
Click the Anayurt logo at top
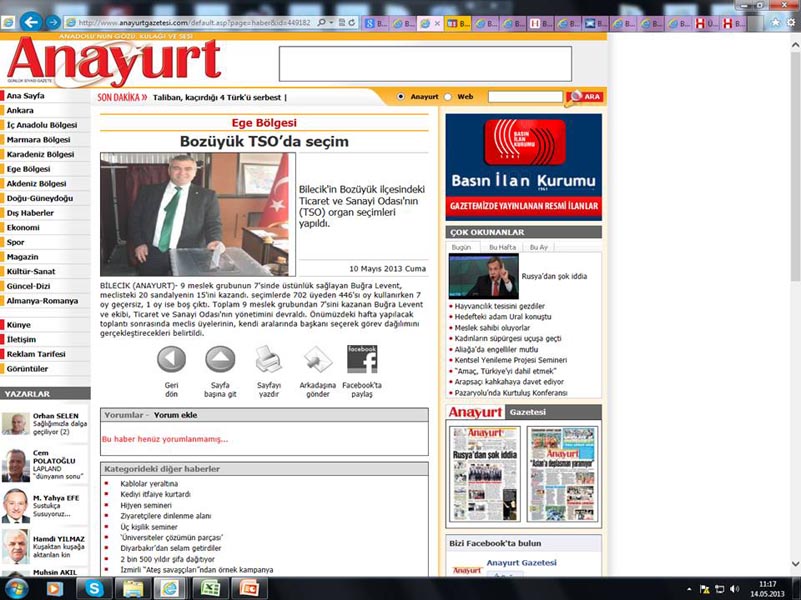click(x=114, y=62)
